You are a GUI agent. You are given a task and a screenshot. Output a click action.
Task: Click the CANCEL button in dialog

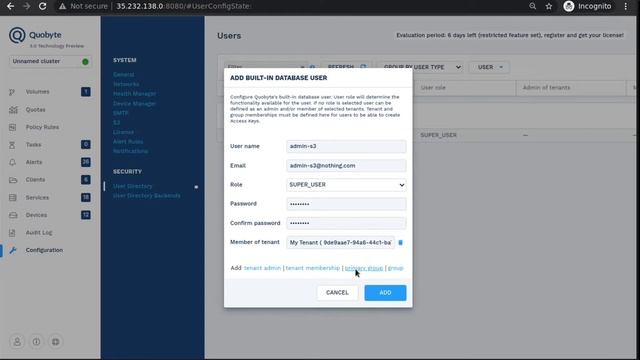pos(337,293)
